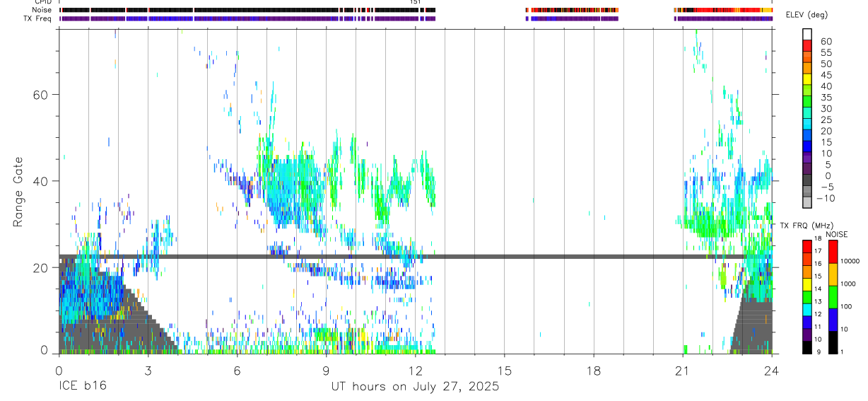Image resolution: width=868 pixels, height=401 pixels.
Task: Pick the yellow 45 degree elevation swatch
Action: 807,79
